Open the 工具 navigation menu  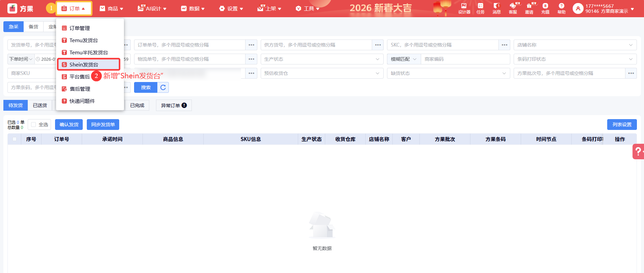307,8
